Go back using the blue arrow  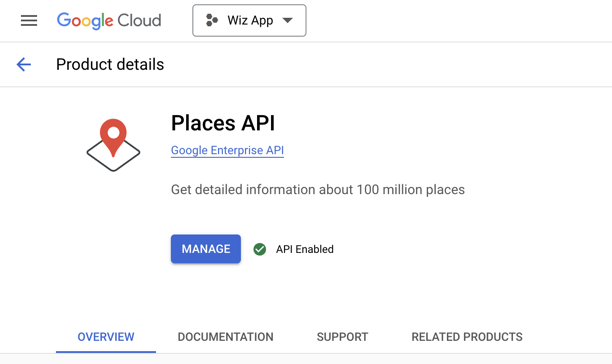pos(23,64)
